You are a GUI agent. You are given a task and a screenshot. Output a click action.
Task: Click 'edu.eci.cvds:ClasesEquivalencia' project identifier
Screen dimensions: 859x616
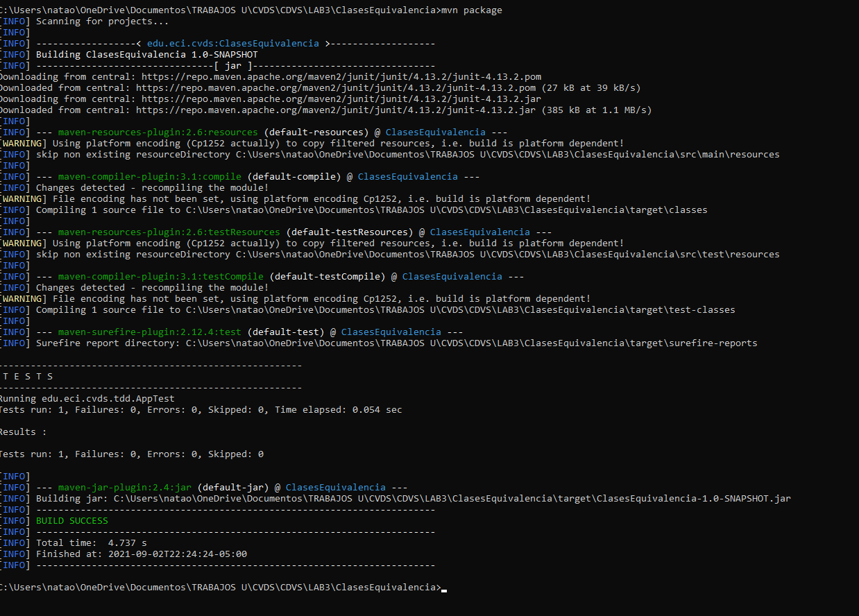[x=233, y=44]
